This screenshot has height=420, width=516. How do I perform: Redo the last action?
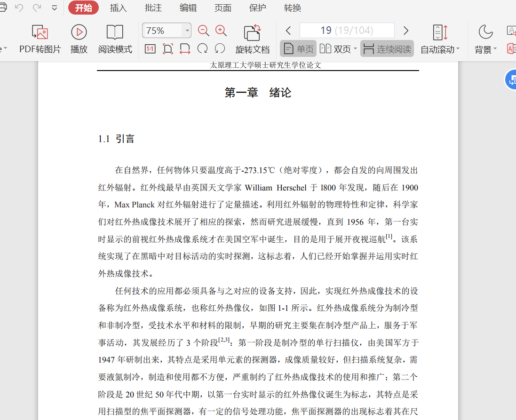pos(37,8)
